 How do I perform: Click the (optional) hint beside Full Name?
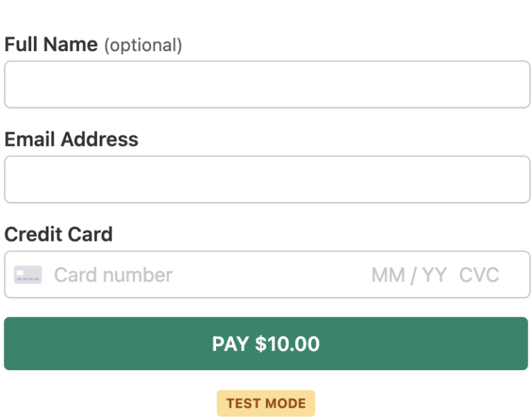point(143,46)
